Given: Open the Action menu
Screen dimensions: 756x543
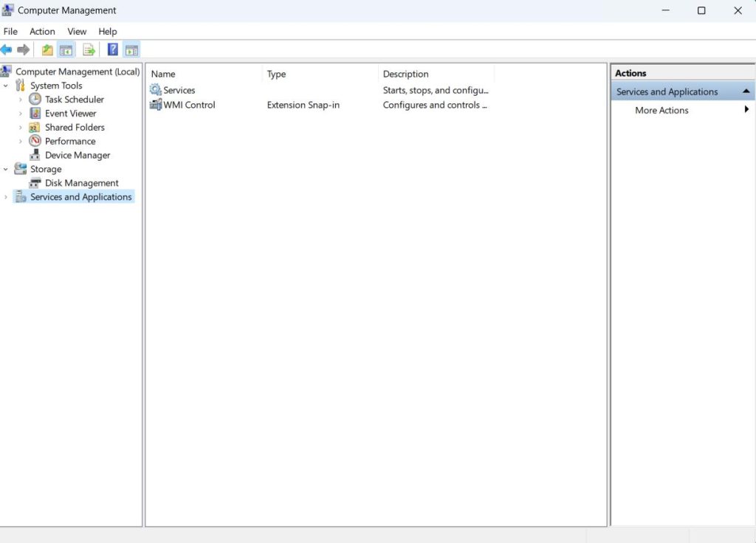Looking at the screenshot, I should tap(42, 31).
